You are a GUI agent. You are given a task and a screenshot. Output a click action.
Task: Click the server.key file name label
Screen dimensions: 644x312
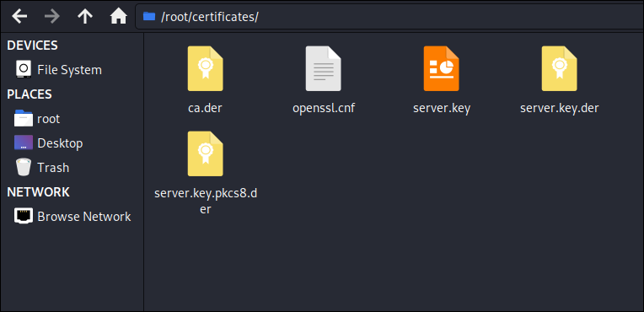tap(442, 108)
